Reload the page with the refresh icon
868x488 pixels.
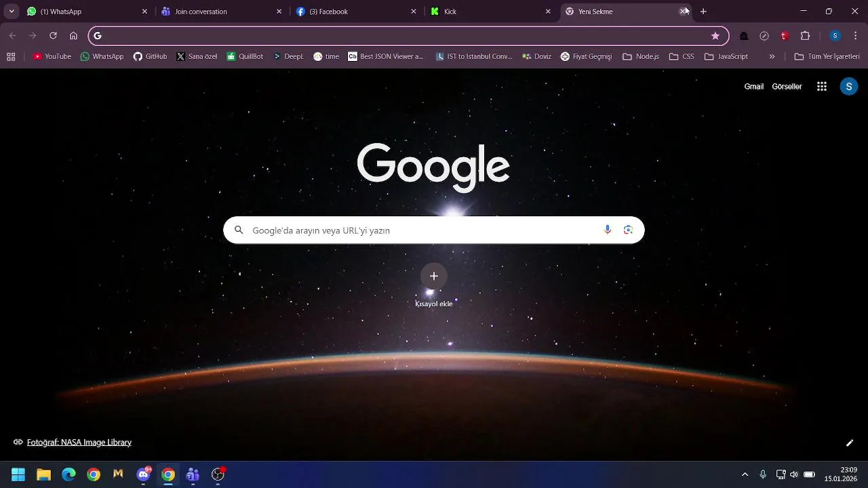click(x=53, y=36)
